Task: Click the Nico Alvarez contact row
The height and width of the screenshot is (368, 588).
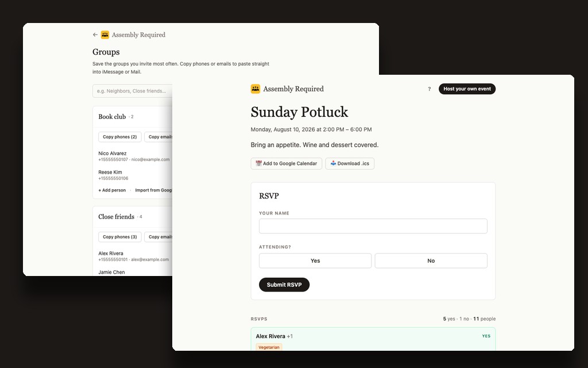Action: point(134,156)
